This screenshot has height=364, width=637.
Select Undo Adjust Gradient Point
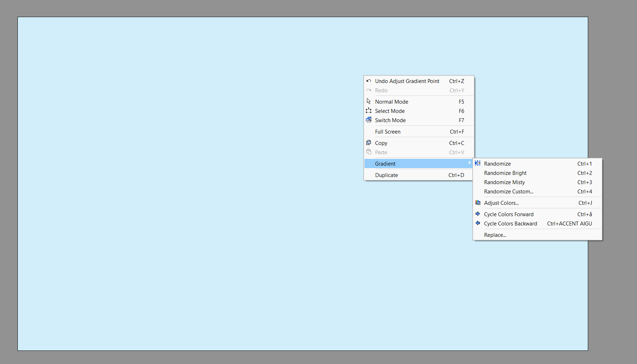point(407,81)
